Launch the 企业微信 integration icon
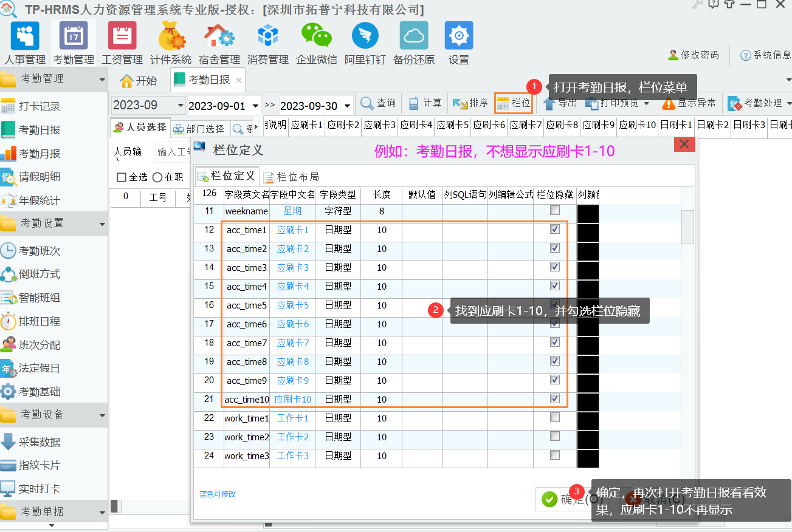The width and height of the screenshot is (792, 532). (316, 36)
